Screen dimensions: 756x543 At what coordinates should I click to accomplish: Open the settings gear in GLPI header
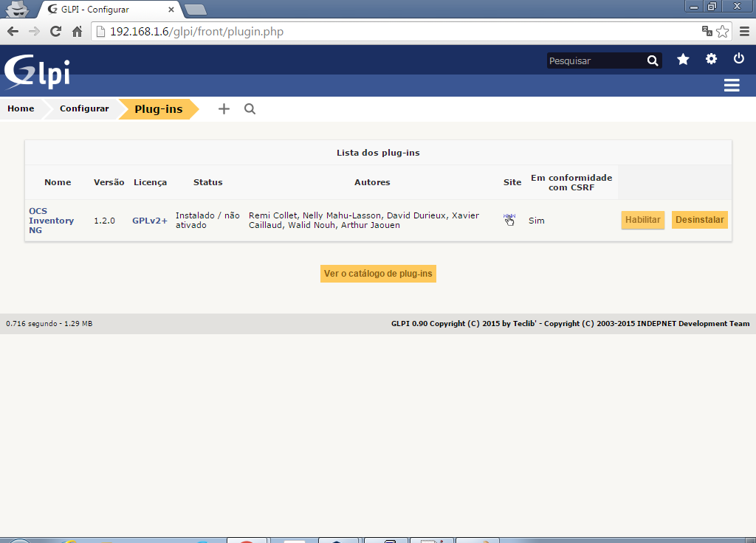pyautogui.click(x=711, y=59)
